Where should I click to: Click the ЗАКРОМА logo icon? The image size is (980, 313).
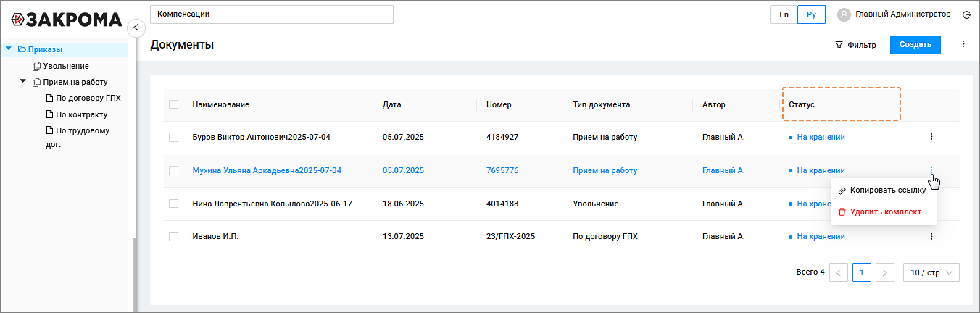pyautogui.click(x=19, y=19)
